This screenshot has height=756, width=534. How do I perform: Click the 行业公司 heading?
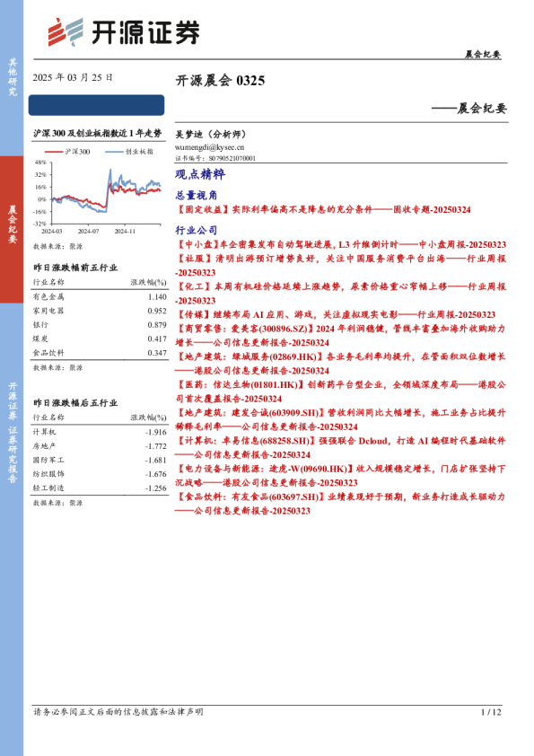coord(197,230)
